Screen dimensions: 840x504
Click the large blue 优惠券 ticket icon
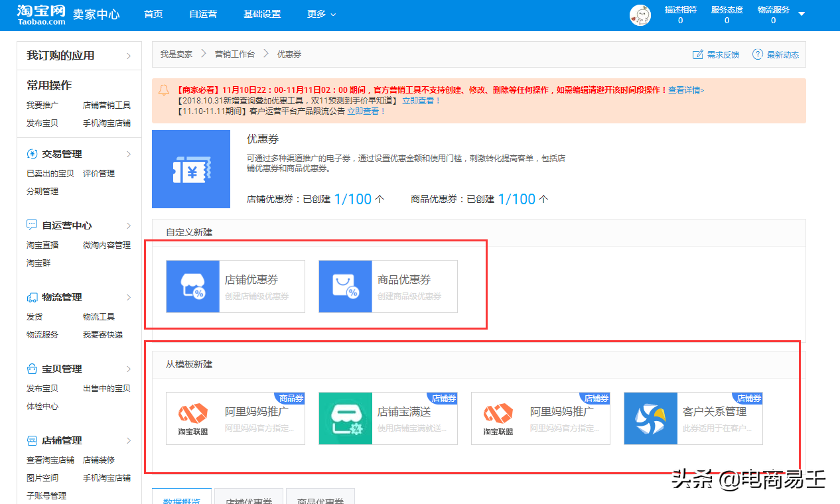coord(190,169)
